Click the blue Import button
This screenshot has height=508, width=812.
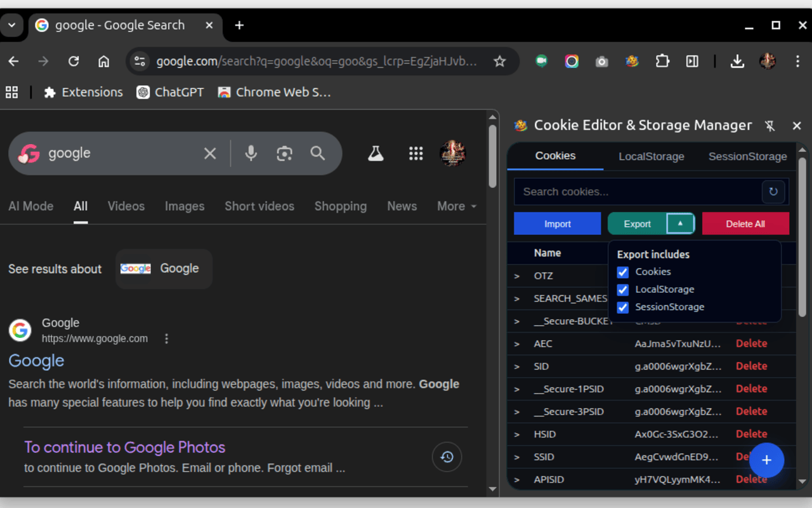coord(557,224)
